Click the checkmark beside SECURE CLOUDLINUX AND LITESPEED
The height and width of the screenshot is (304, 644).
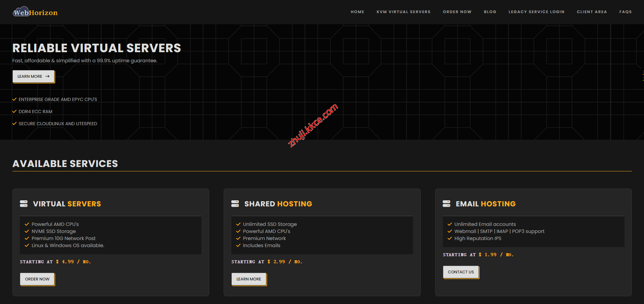[14, 123]
